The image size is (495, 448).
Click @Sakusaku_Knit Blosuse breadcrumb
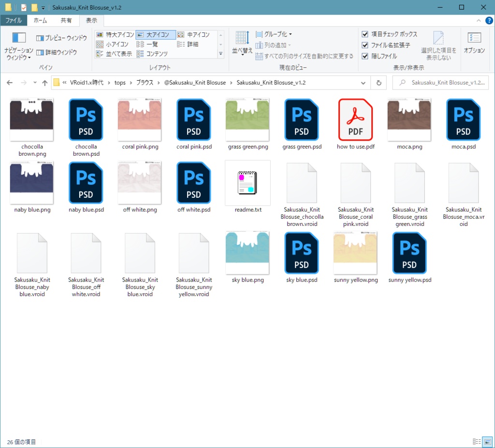(195, 83)
